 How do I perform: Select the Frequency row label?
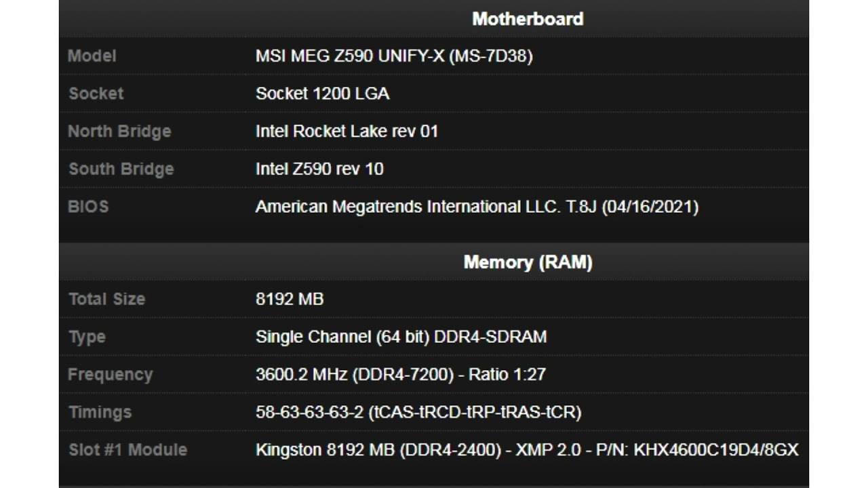pyautogui.click(x=111, y=374)
